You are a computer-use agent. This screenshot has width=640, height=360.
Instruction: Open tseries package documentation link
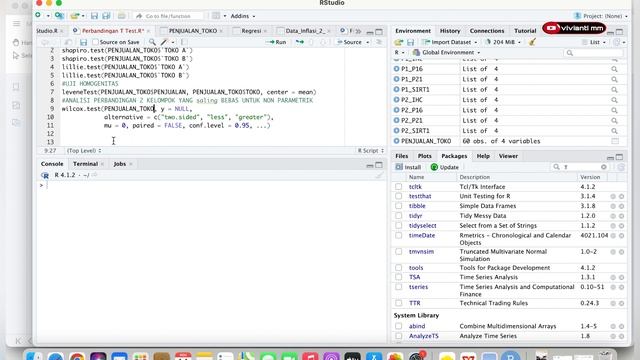pos(418,287)
